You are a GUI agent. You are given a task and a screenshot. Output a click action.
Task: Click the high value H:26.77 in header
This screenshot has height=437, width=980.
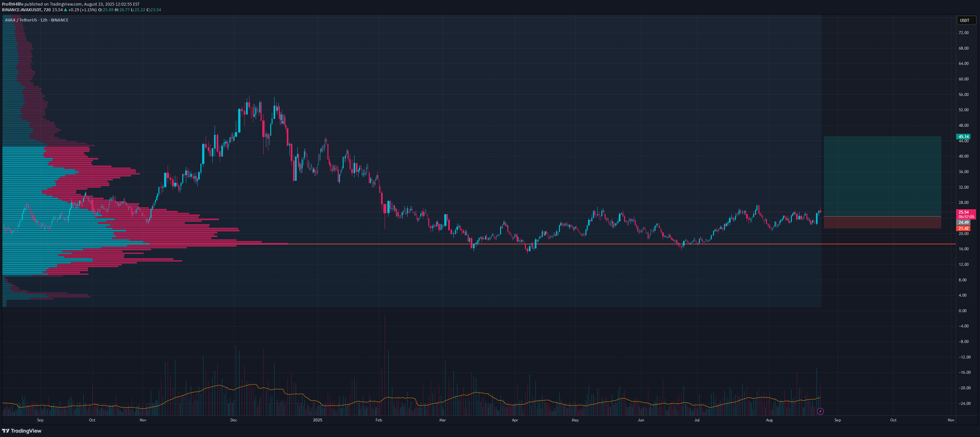point(122,10)
